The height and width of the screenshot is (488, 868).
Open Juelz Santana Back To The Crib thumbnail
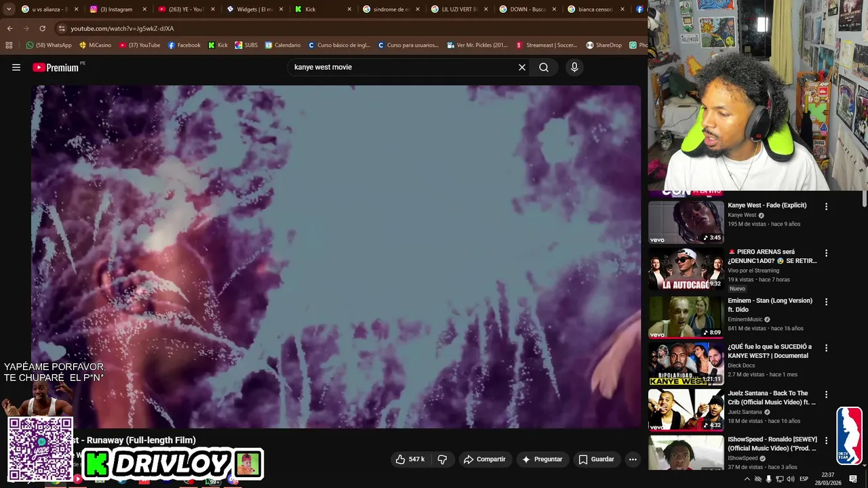click(x=686, y=409)
